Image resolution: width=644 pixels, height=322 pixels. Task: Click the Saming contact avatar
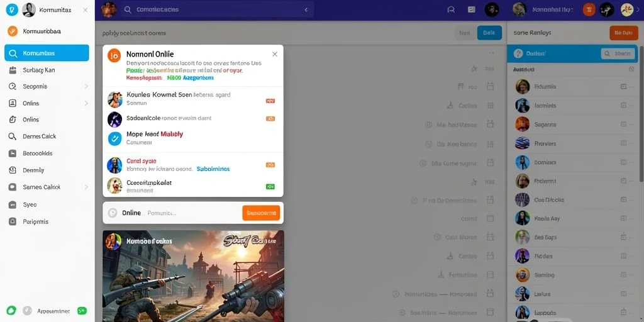click(523, 275)
